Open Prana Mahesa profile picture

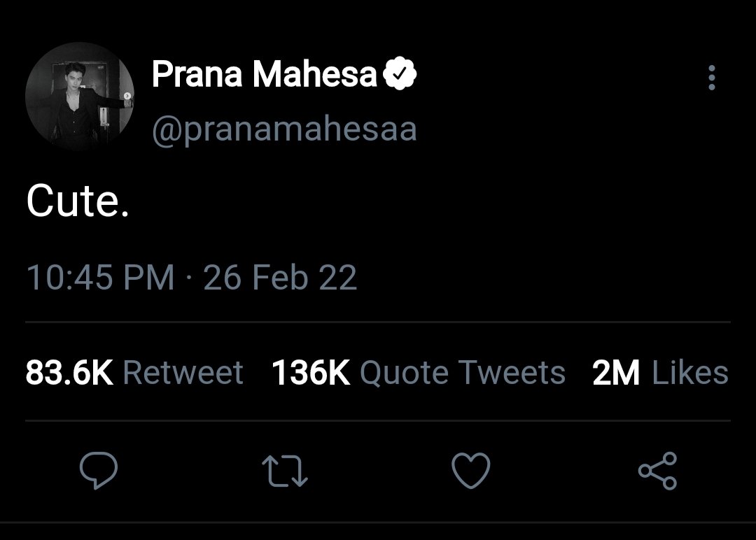[x=80, y=97]
